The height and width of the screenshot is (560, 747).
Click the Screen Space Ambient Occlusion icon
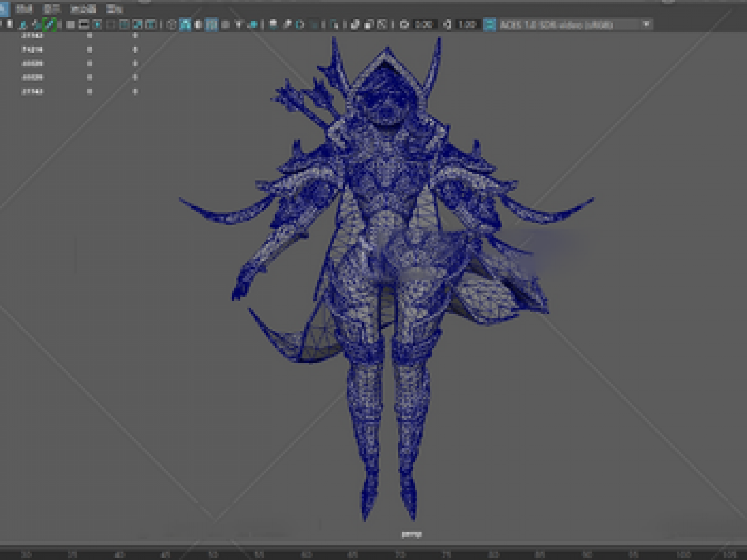274,24
